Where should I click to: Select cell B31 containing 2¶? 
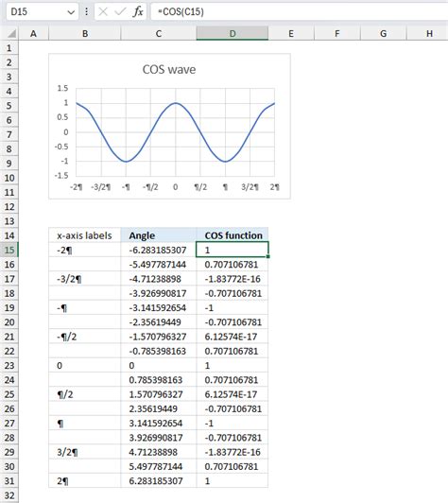click(x=85, y=481)
